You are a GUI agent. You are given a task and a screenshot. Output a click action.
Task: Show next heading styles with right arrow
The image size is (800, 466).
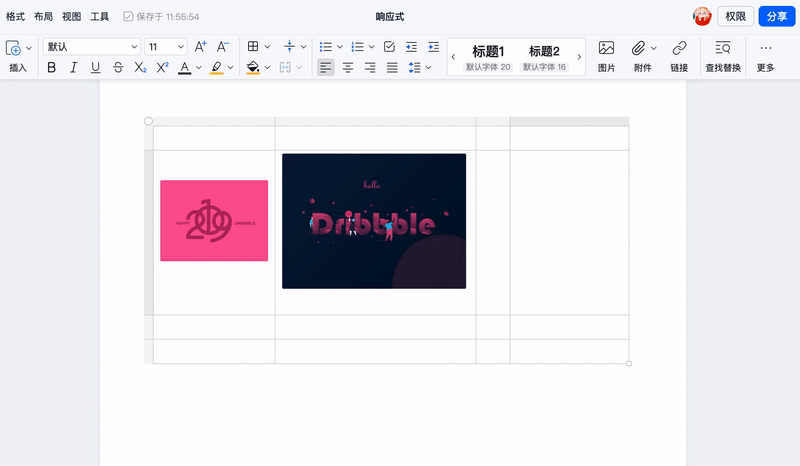[x=579, y=57]
